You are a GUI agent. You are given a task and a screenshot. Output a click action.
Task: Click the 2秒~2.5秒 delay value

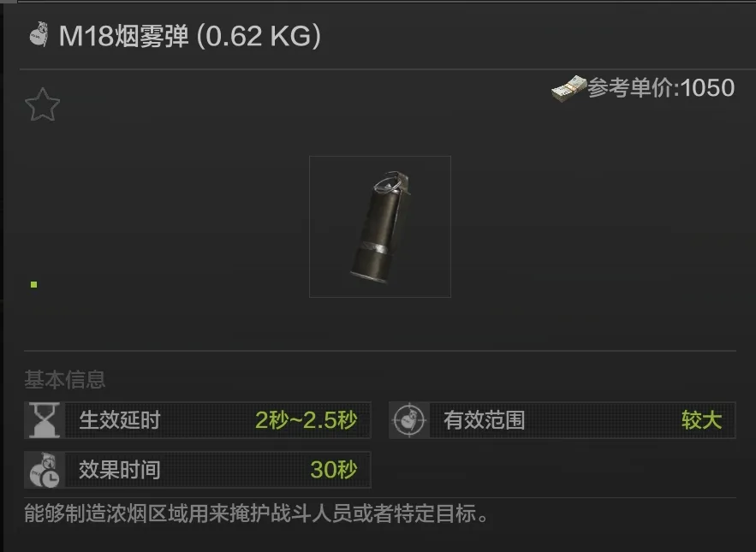pos(307,420)
